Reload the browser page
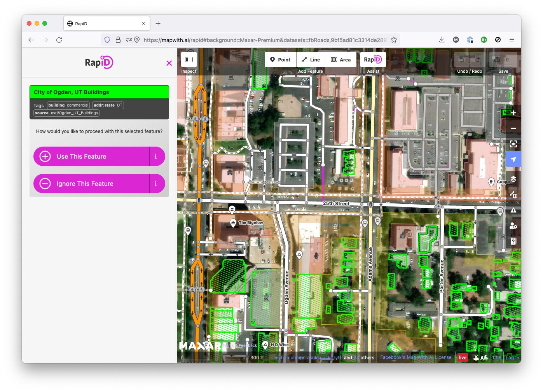543x392 pixels. 59,40
